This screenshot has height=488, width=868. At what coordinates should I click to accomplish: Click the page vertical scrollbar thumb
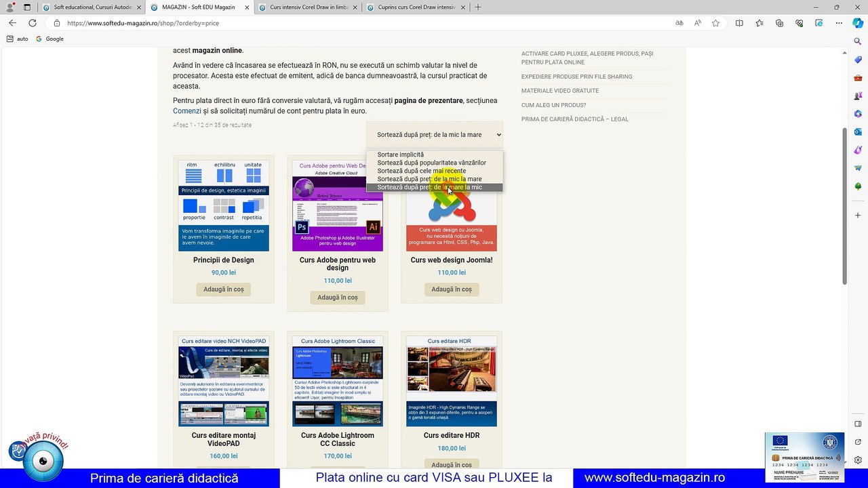point(844,205)
